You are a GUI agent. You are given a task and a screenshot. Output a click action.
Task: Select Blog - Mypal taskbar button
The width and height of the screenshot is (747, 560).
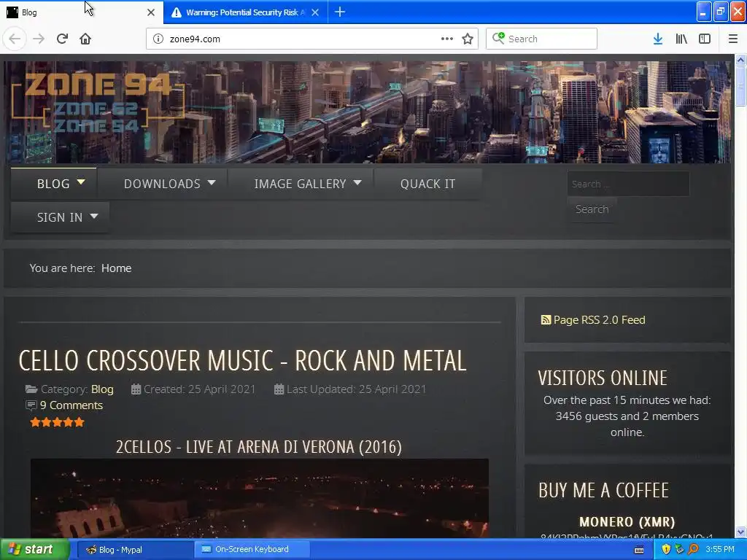click(134, 550)
